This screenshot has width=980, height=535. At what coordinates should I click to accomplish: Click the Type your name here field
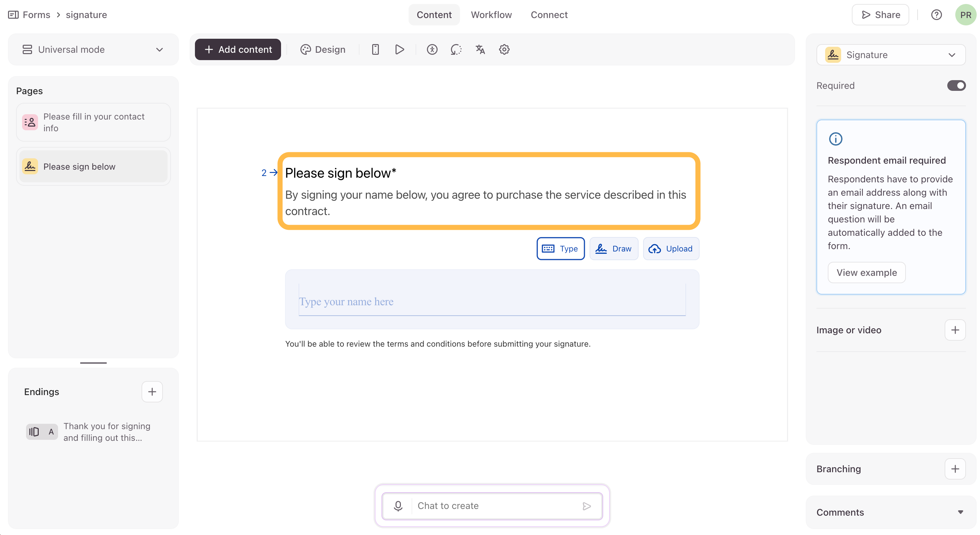492,301
